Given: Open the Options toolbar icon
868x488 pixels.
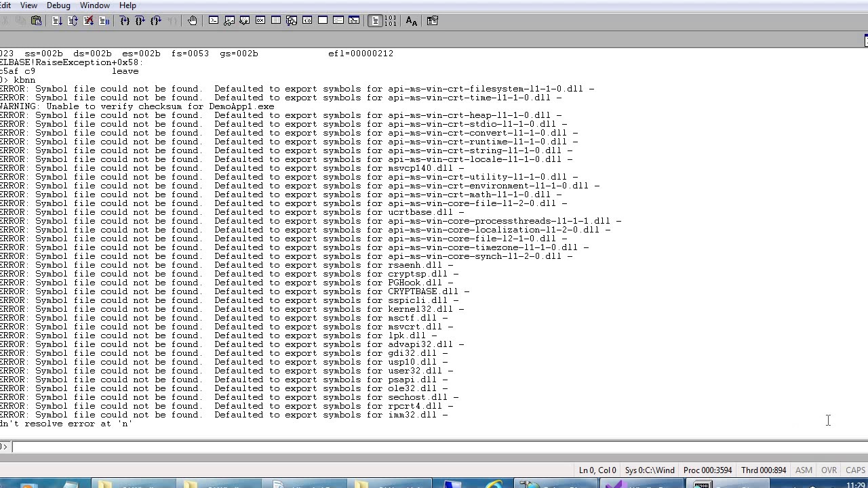Looking at the screenshot, I should pyautogui.click(x=433, y=21).
